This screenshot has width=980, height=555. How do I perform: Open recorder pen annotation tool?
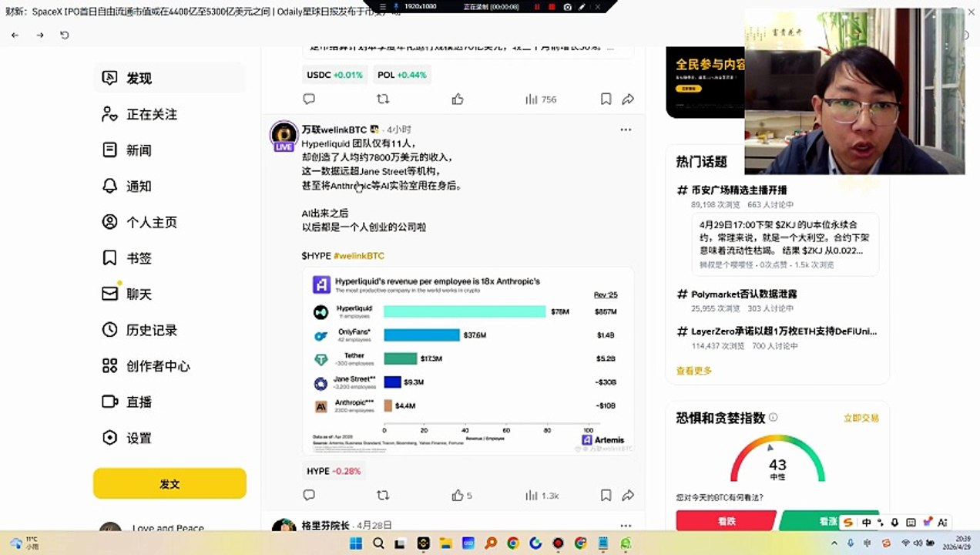(x=583, y=6)
